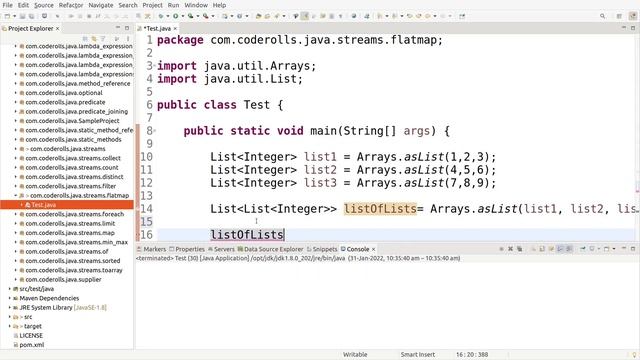640x360 pixels.
Task: Click the Project Explorer filter icon
Action: pos(102,39)
